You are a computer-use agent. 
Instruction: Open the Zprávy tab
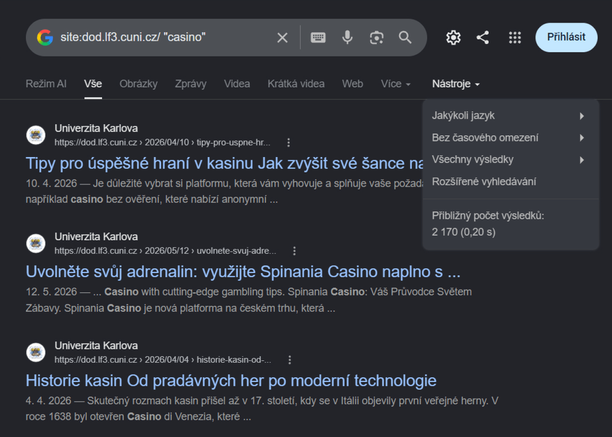pos(191,84)
